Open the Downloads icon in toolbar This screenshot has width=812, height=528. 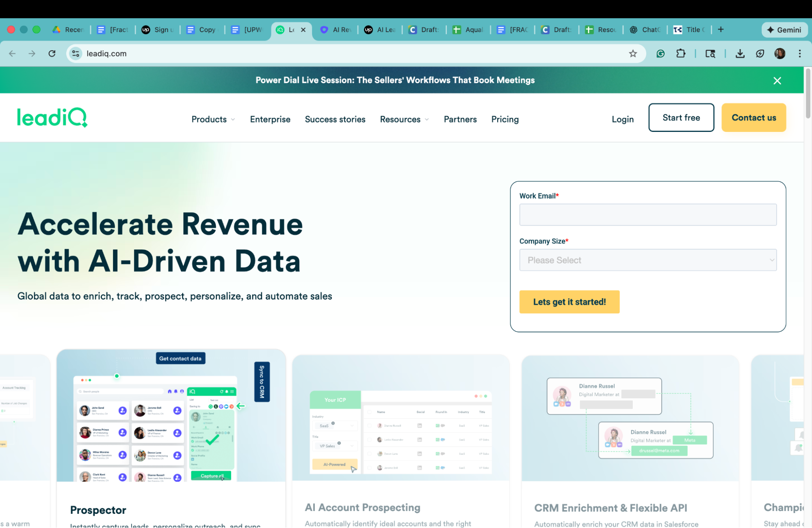(x=740, y=54)
